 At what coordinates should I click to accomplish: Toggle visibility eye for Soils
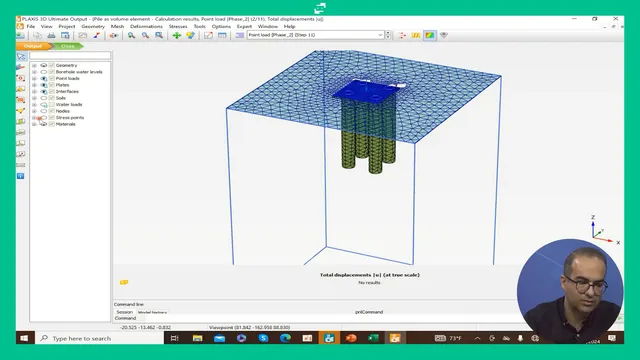point(44,98)
